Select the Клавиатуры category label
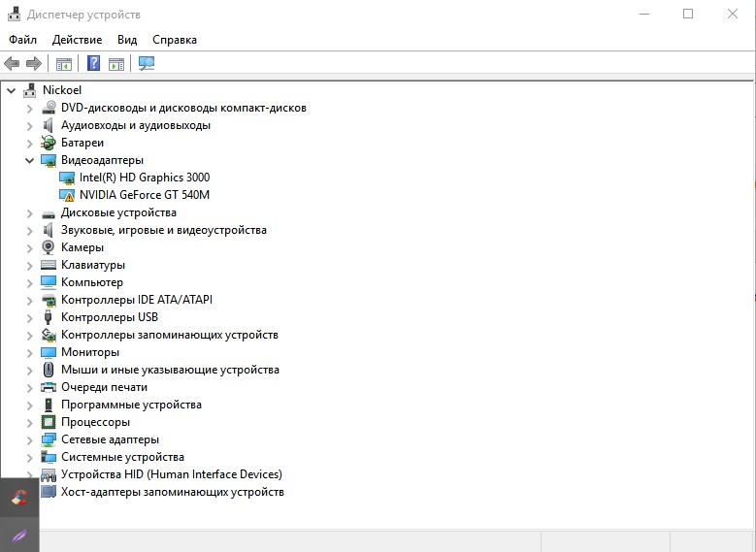Viewport: 756px width, 552px height. 93,265
